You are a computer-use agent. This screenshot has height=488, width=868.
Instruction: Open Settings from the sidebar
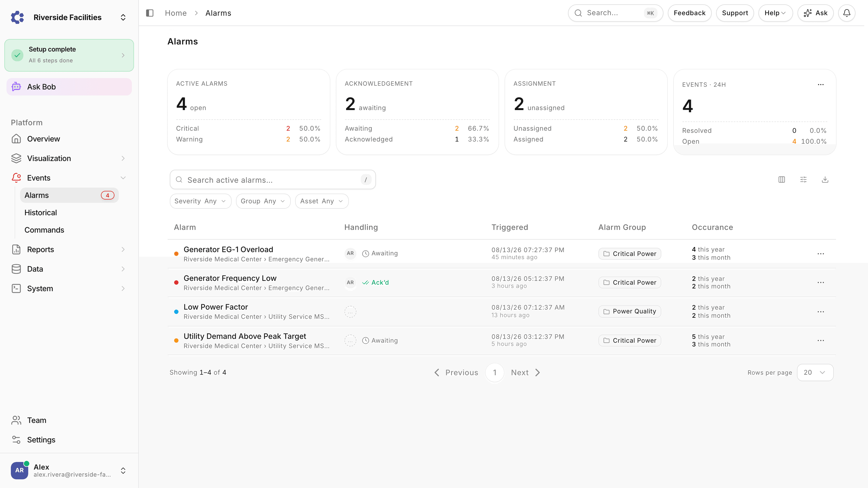click(x=69, y=439)
